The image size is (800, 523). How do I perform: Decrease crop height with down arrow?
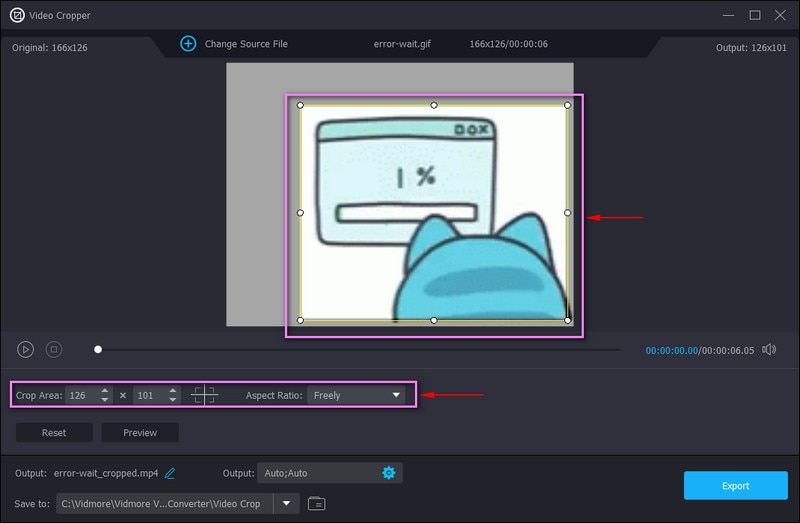[173, 400]
